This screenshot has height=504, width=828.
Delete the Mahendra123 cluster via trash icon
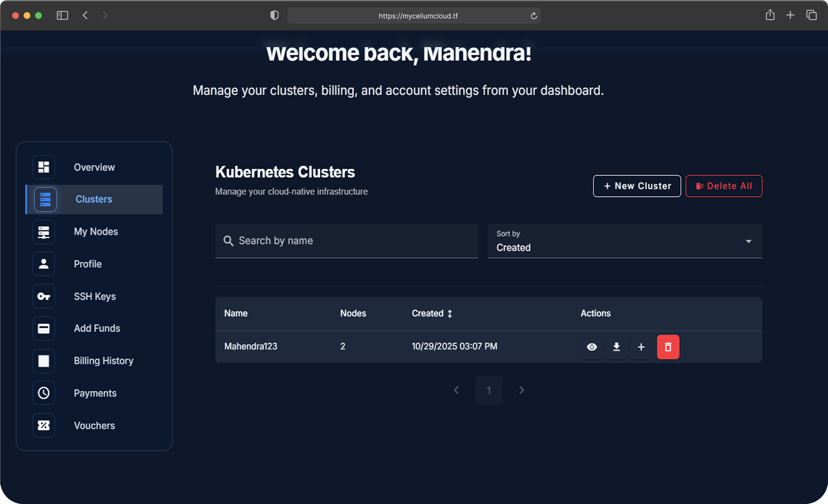(668, 347)
